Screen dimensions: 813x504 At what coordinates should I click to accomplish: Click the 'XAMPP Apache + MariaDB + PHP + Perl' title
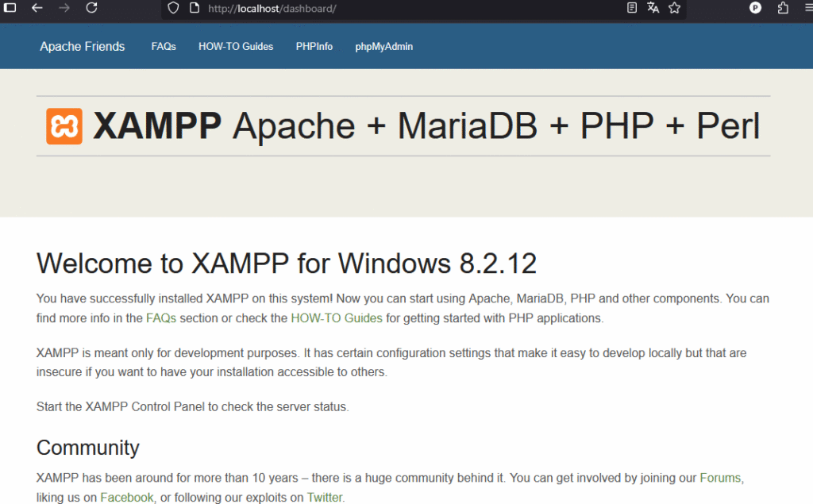pyautogui.click(x=426, y=126)
